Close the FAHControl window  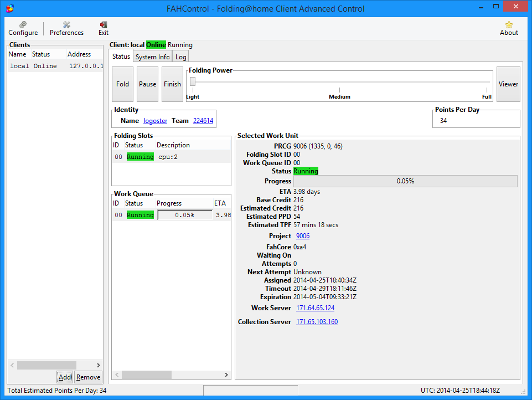tap(516, 7)
